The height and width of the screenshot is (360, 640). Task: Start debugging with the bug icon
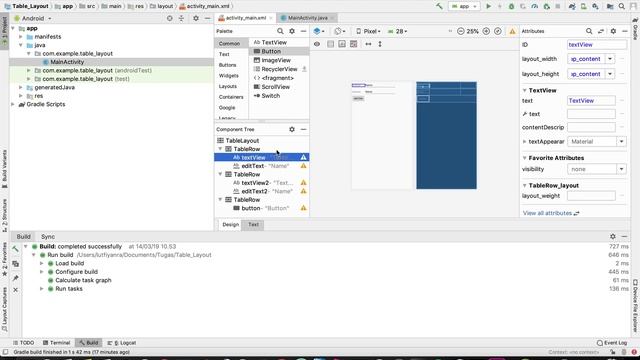(x=511, y=7)
